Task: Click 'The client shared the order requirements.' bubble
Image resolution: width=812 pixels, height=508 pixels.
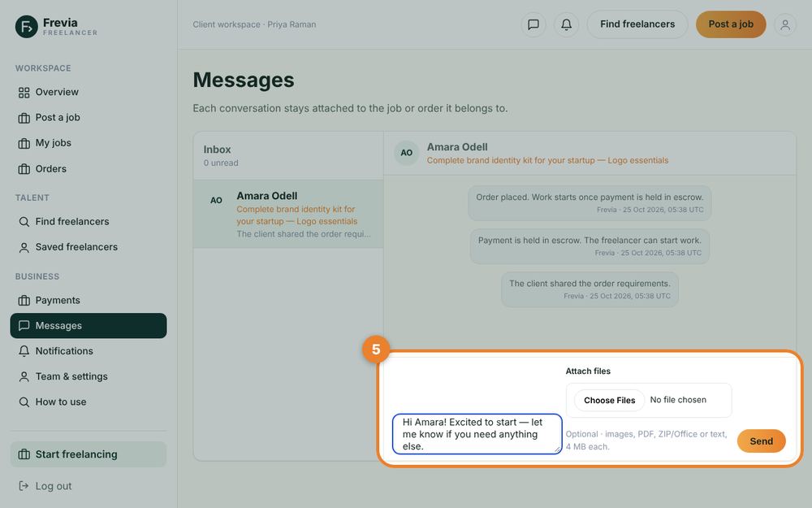Action: 590,289
